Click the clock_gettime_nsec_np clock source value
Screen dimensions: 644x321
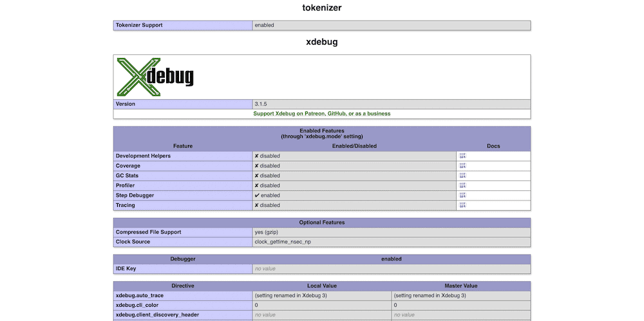coord(283,242)
